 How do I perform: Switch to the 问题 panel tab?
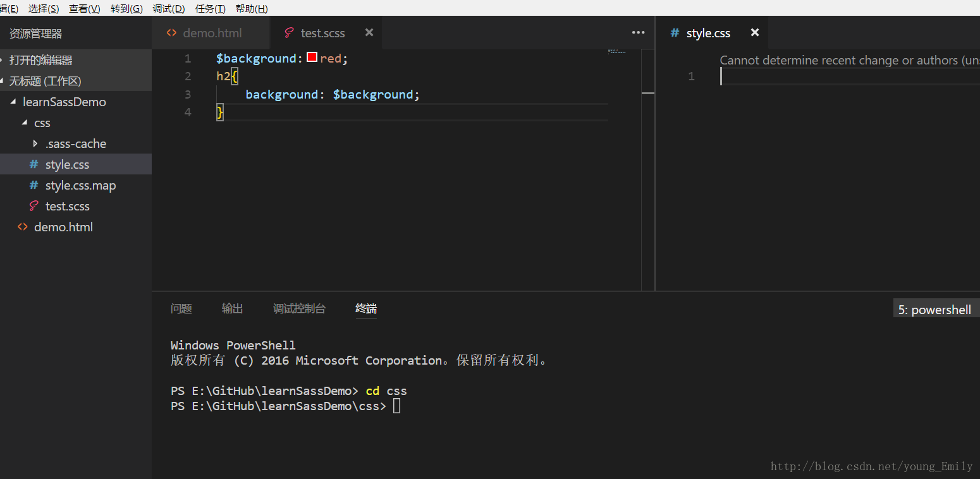click(181, 308)
